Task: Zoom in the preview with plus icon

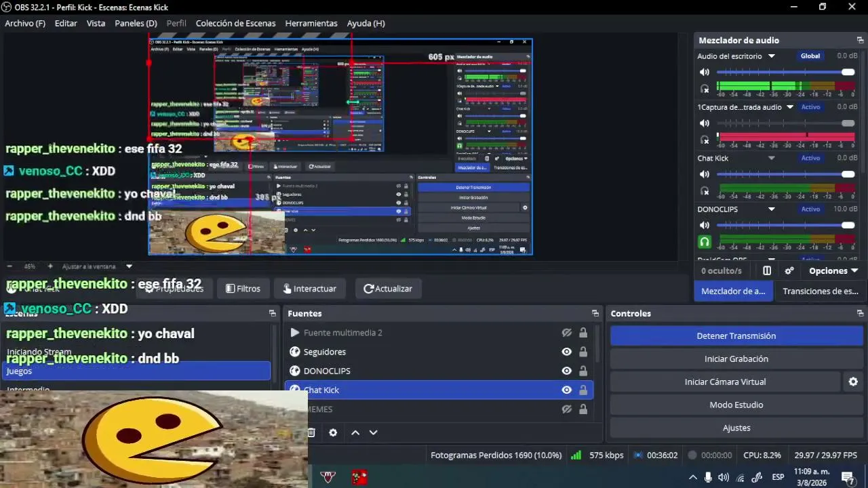Action: [49, 266]
